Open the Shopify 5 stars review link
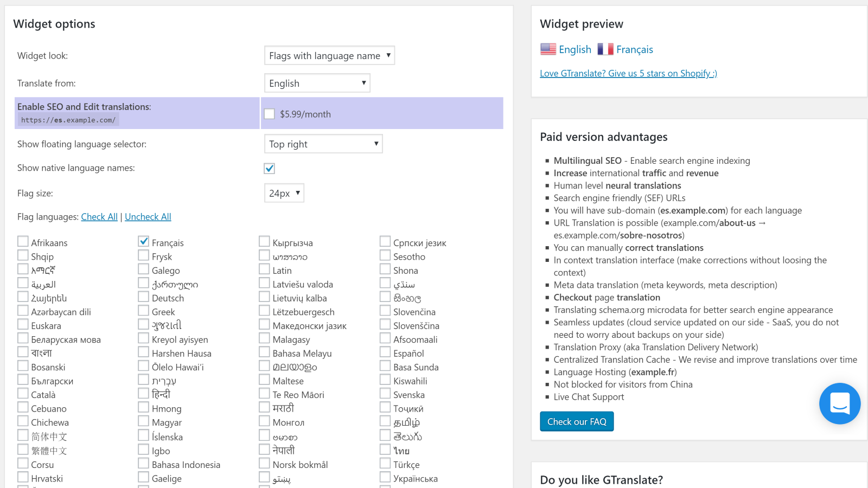This screenshot has height=488, width=868. point(628,74)
